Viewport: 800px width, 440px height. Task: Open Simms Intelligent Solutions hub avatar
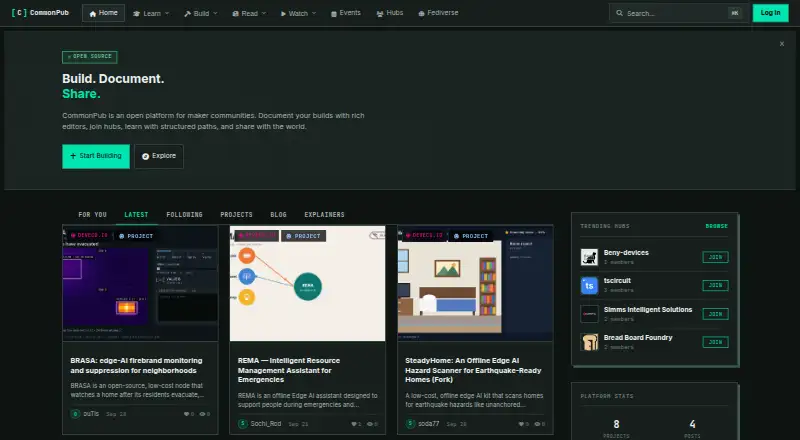click(x=589, y=314)
